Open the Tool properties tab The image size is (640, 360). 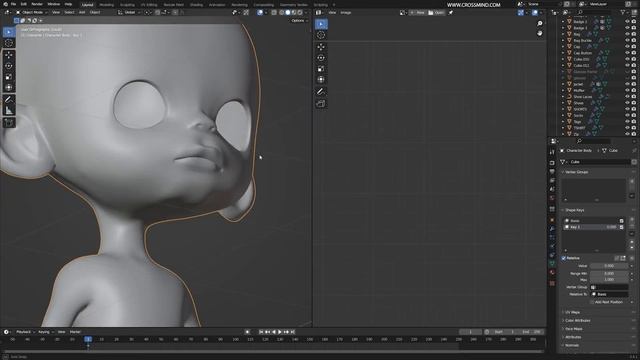click(552, 152)
